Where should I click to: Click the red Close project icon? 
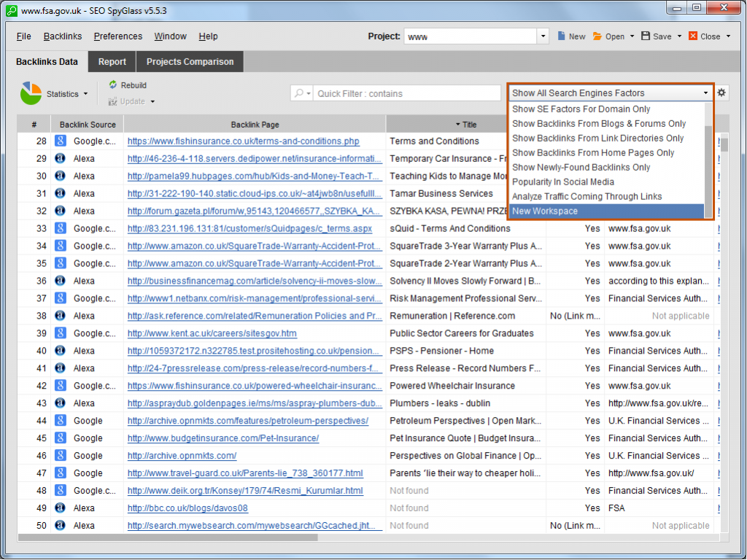point(693,36)
